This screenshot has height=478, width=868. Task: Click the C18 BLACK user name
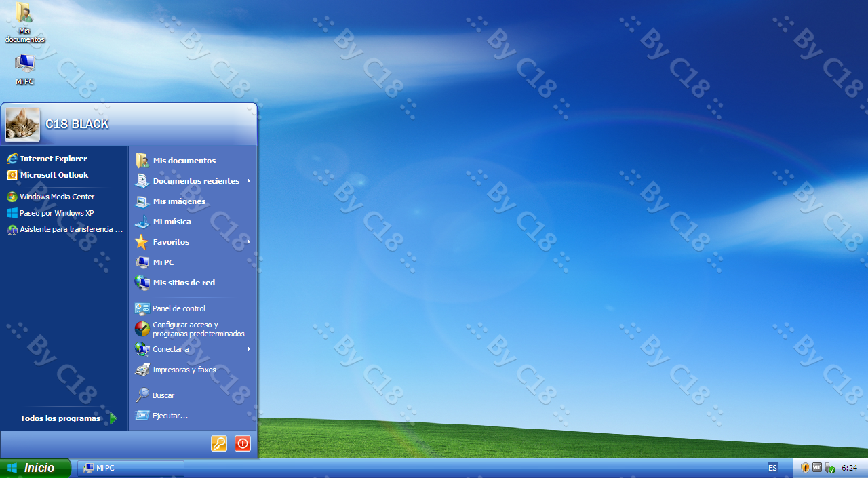coord(77,124)
